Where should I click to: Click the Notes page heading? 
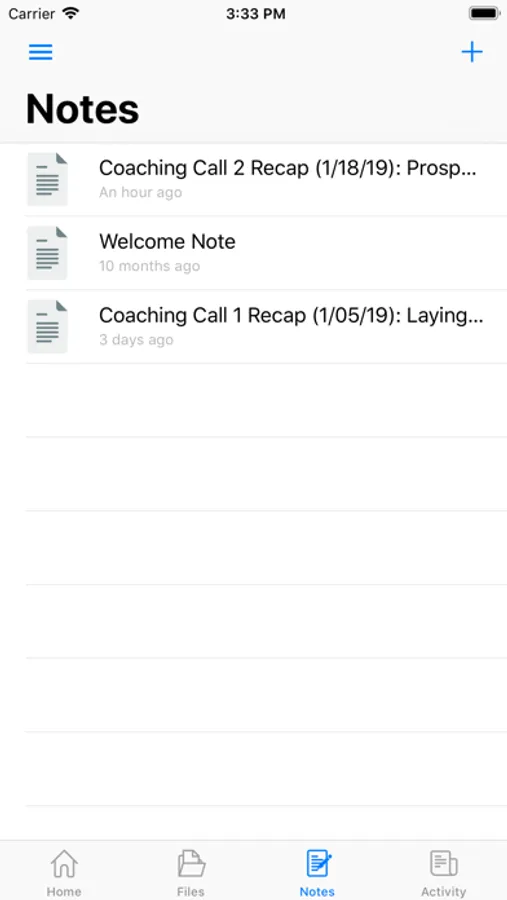(x=83, y=108)
